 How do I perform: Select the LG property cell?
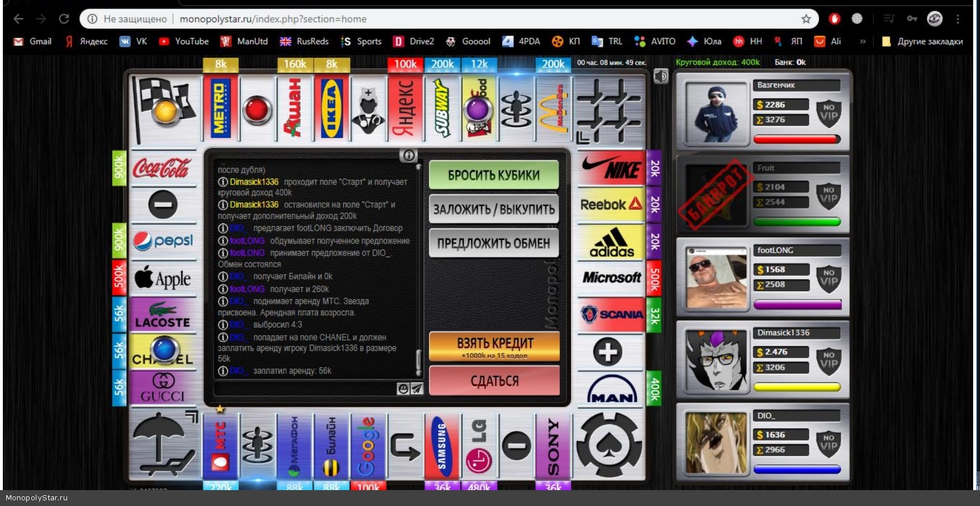479,446
